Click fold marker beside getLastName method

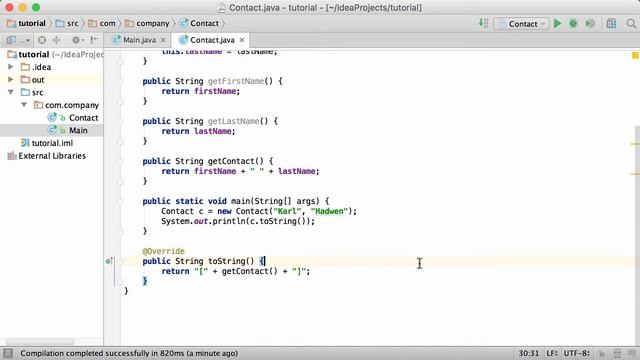coord(120,121)
